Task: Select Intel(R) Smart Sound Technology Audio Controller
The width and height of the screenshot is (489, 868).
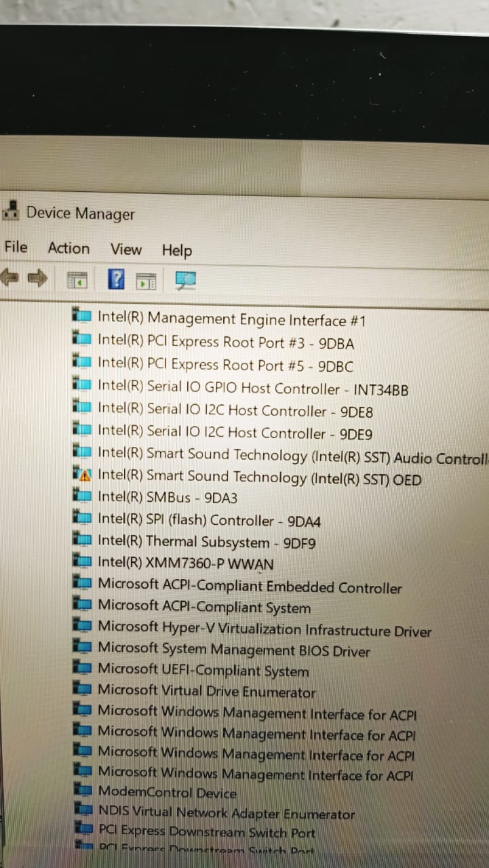Action: coord(293,456)
